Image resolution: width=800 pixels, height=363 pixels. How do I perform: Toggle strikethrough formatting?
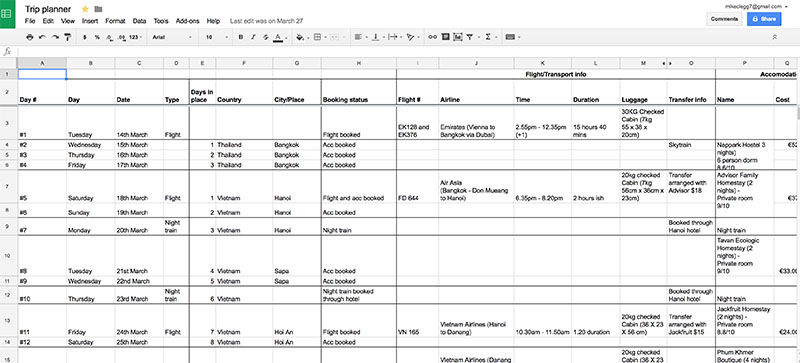click(266, 37)
